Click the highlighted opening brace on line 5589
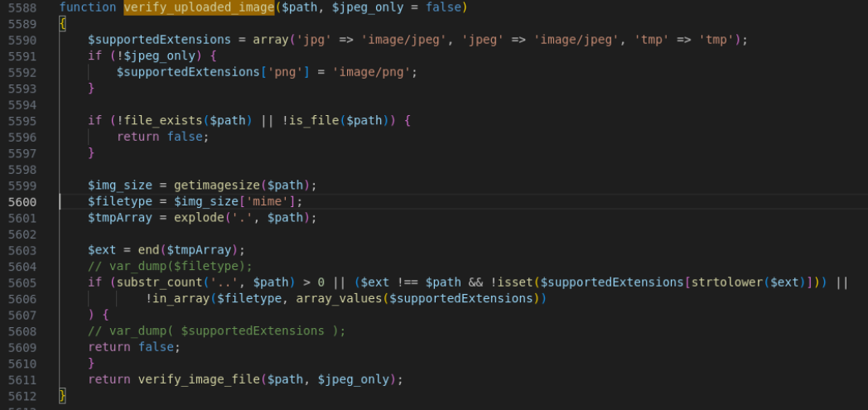Screen dimensions: 868x410 click(x=63, y=24)
